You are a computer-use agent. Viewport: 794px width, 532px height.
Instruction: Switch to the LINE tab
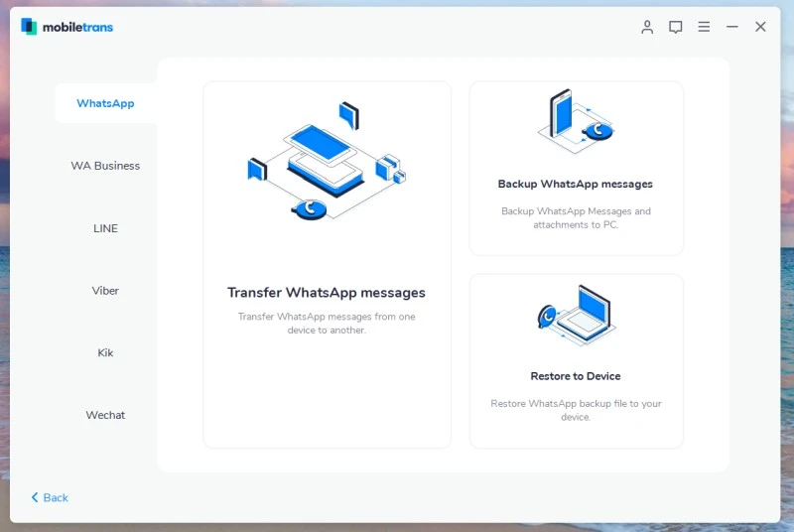tap(105, 228)
